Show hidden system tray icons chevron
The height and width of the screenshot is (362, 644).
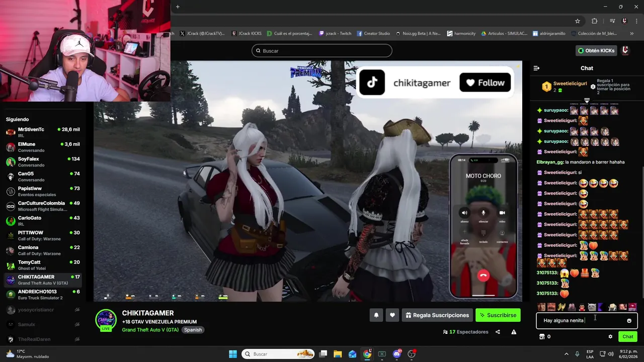click(x=566, y=354)
